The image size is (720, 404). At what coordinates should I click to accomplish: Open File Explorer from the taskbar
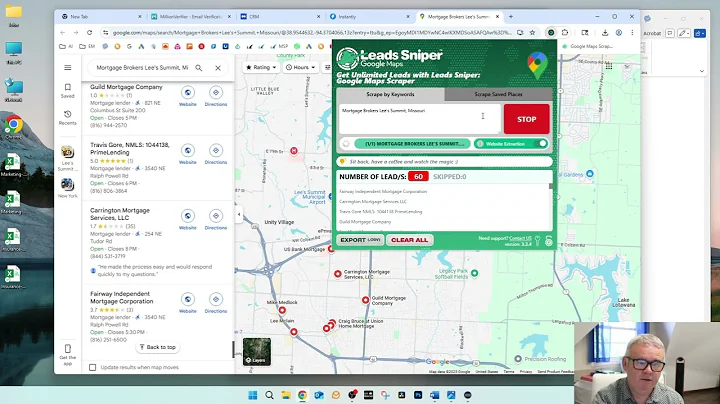(286, 395)
